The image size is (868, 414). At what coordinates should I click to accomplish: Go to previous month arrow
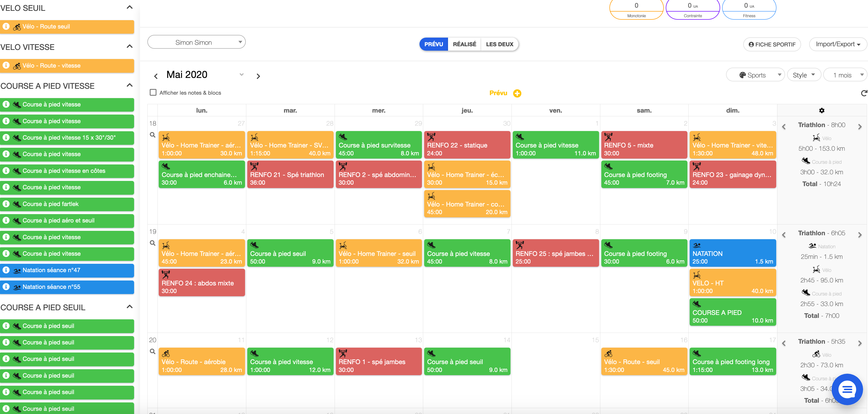156,76
